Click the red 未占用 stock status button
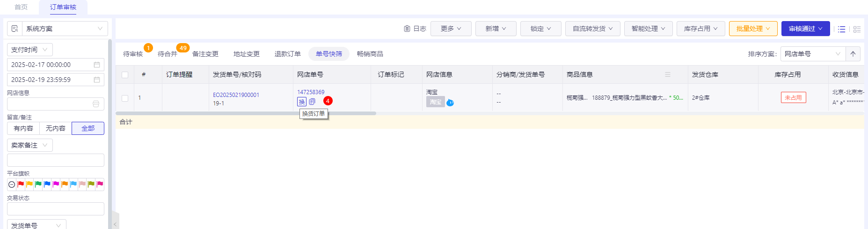Viewport: 868px width, 229px height. [x=793, y=97]
